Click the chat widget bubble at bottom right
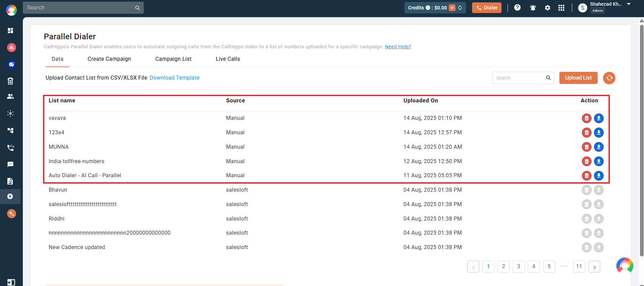 click(625, 266)
